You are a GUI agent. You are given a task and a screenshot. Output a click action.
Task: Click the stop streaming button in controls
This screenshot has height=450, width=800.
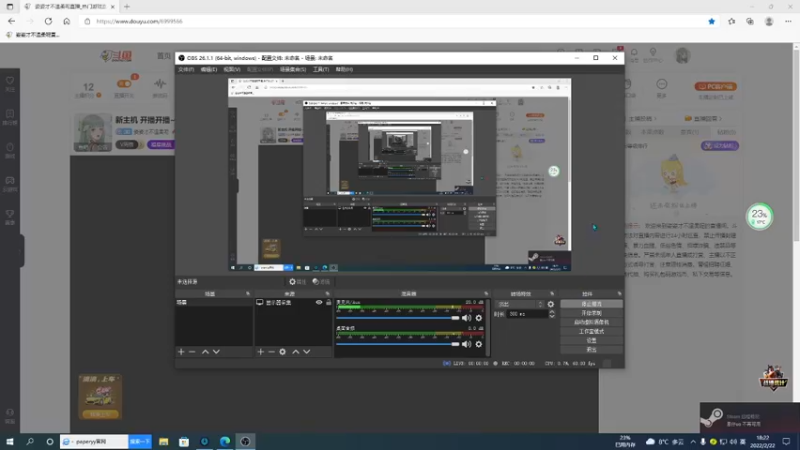pos(591,304)
